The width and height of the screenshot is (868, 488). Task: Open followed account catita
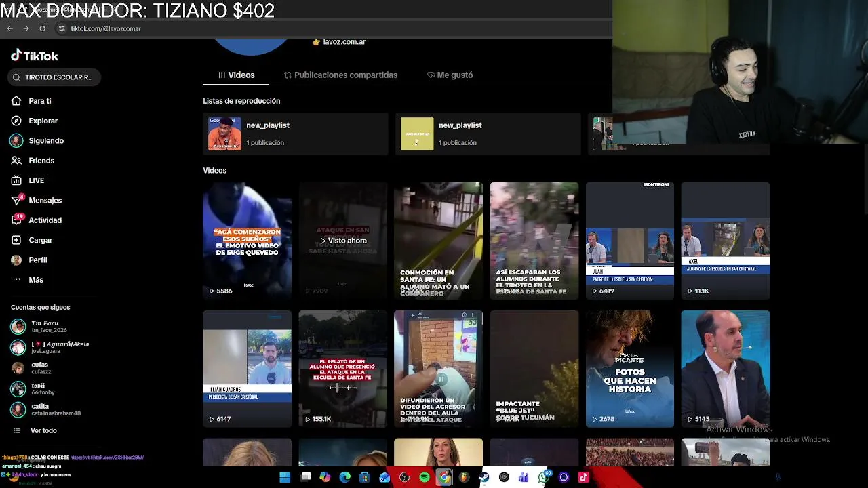[45, 409]
